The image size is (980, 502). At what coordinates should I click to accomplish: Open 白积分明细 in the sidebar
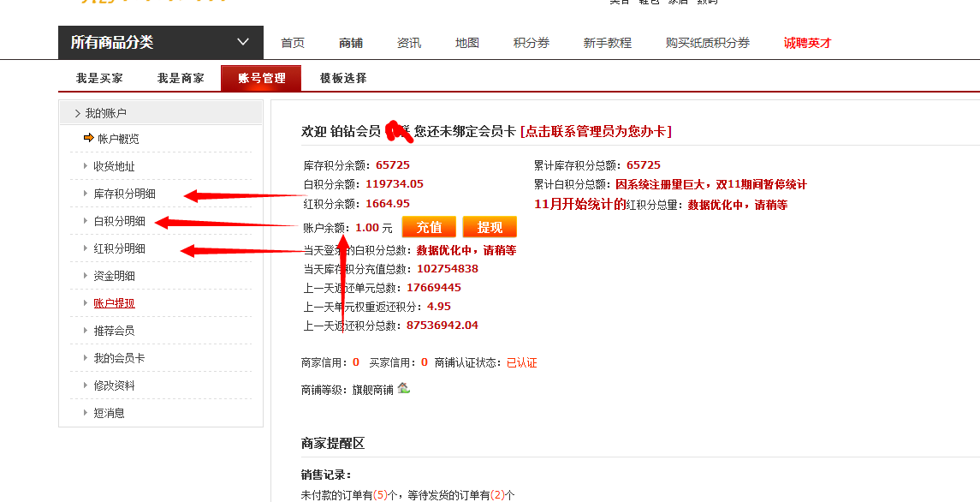click(119, 221)
